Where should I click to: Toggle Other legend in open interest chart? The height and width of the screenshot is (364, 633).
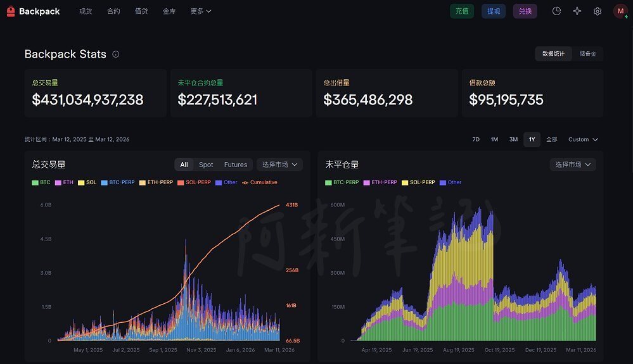pyautogui.click(x=451, y=182)
